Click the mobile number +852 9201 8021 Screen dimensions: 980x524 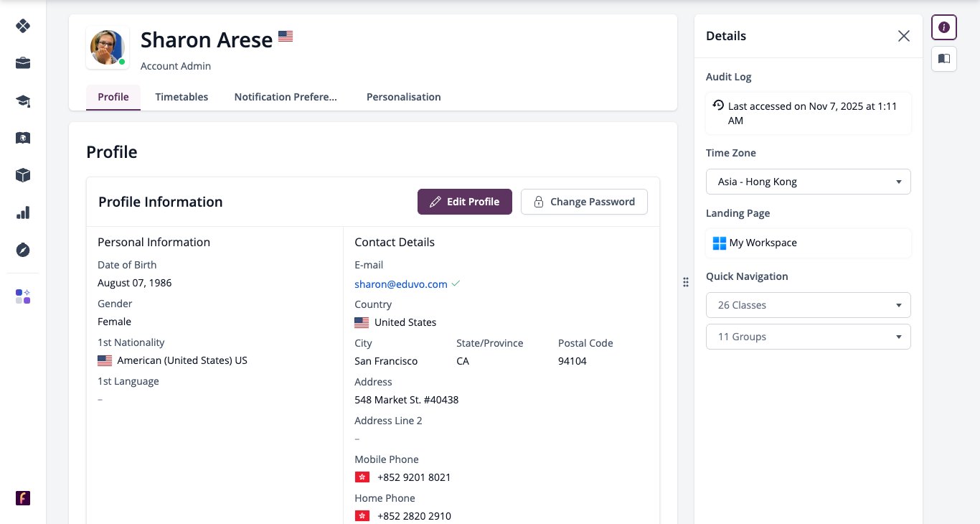(x=414, y=477)
